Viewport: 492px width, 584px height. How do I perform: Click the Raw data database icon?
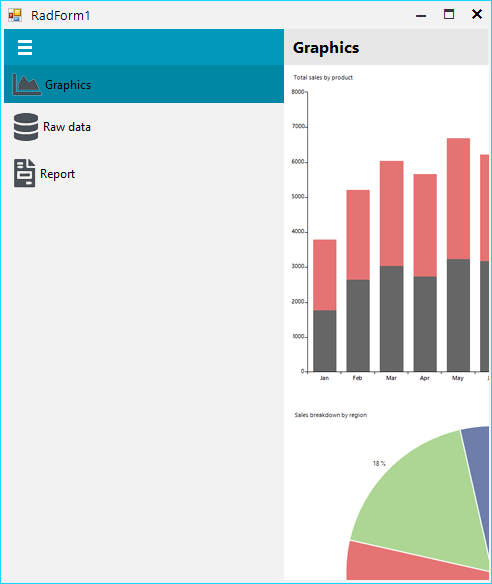tap(26, 127)
